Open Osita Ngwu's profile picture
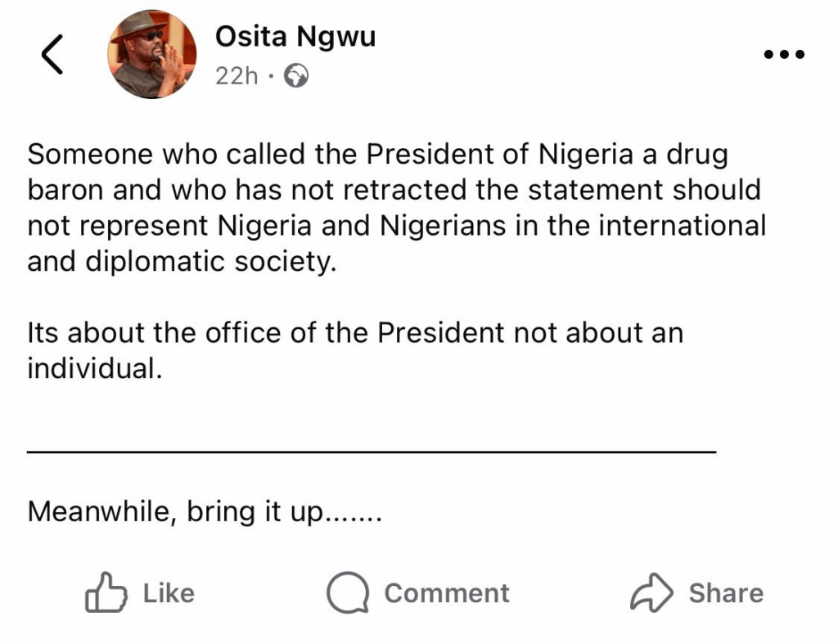This screenshot has height=644, width=838. tap(151, 56)
